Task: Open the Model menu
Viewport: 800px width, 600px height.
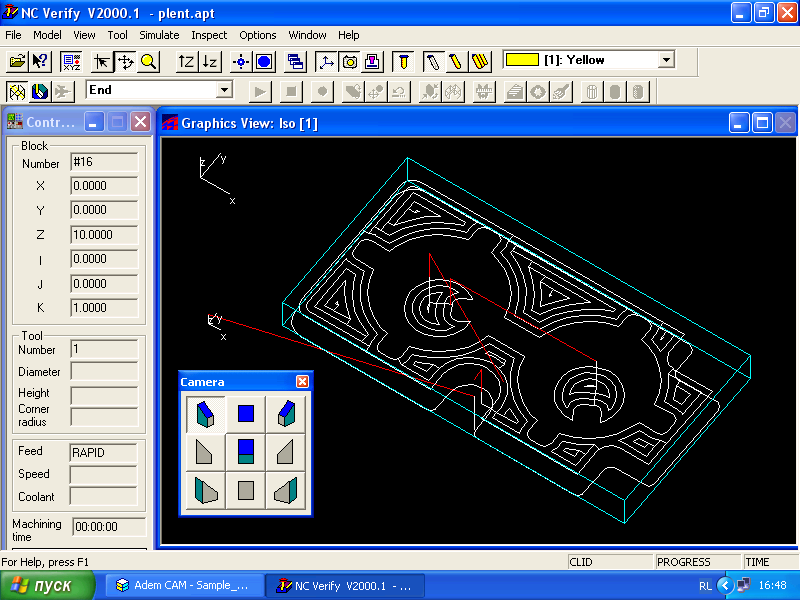Action: 47,35
